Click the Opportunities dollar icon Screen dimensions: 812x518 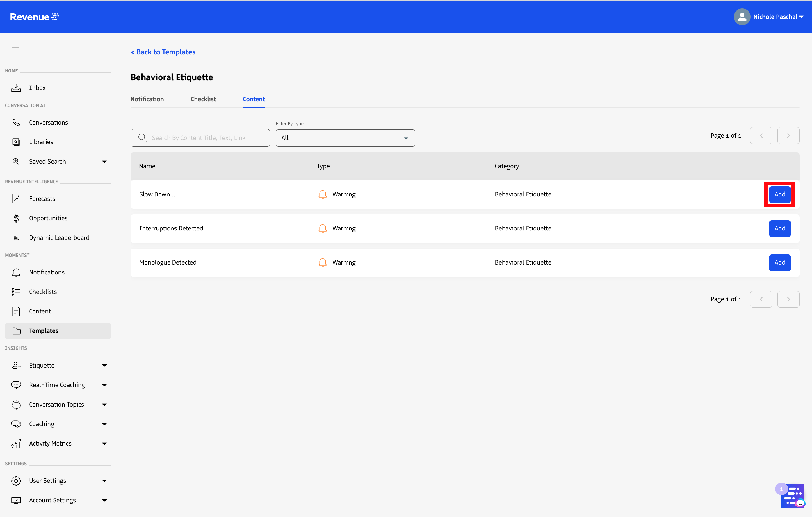[x=16, y=218]
